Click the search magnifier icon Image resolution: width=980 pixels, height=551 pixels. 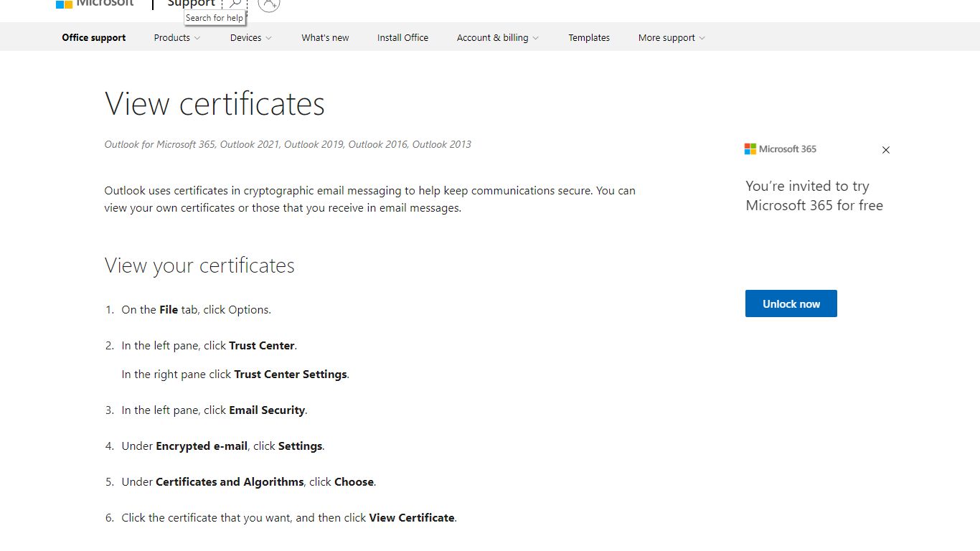(235, 4)
